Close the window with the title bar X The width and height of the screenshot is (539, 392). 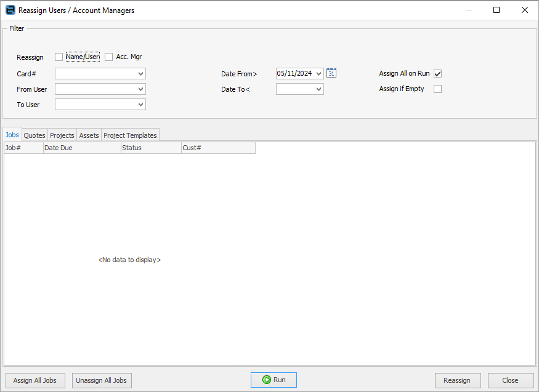click(x=525, y=10)
